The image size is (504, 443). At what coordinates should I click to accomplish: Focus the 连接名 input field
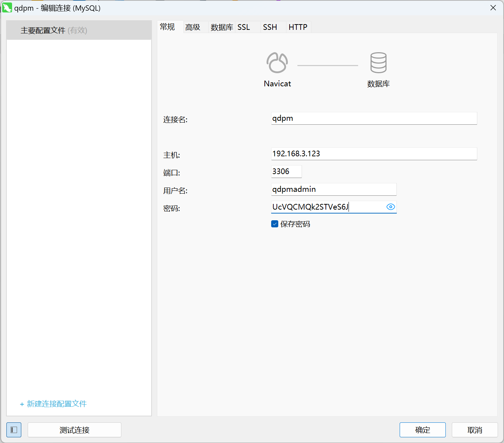point(374,118)
